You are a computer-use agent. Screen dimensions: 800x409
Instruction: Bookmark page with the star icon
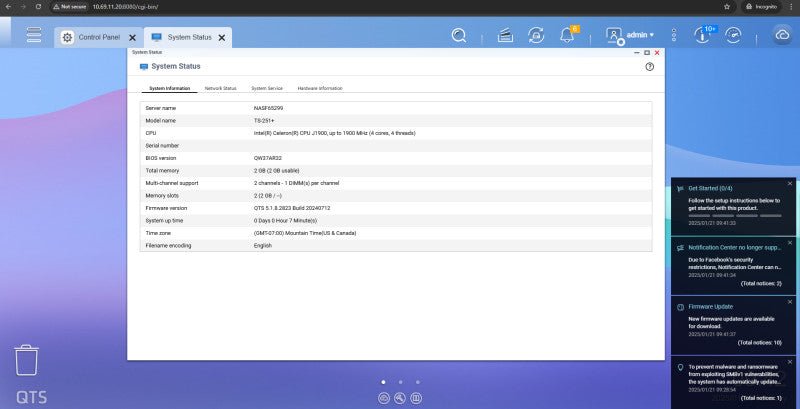(x=727, y=7)
